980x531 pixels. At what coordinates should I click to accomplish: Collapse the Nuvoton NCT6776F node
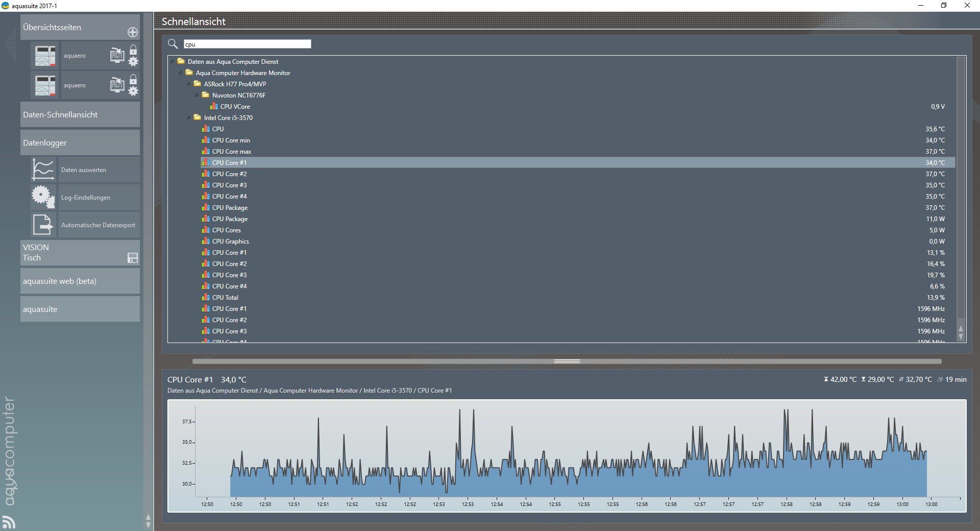[197, 95]
